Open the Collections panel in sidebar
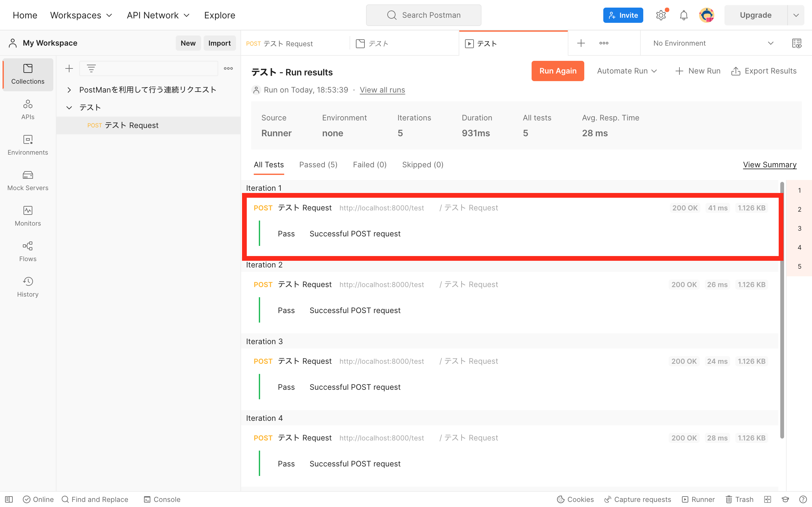This screenshot has height=507, width=812. tap(28, 74)
